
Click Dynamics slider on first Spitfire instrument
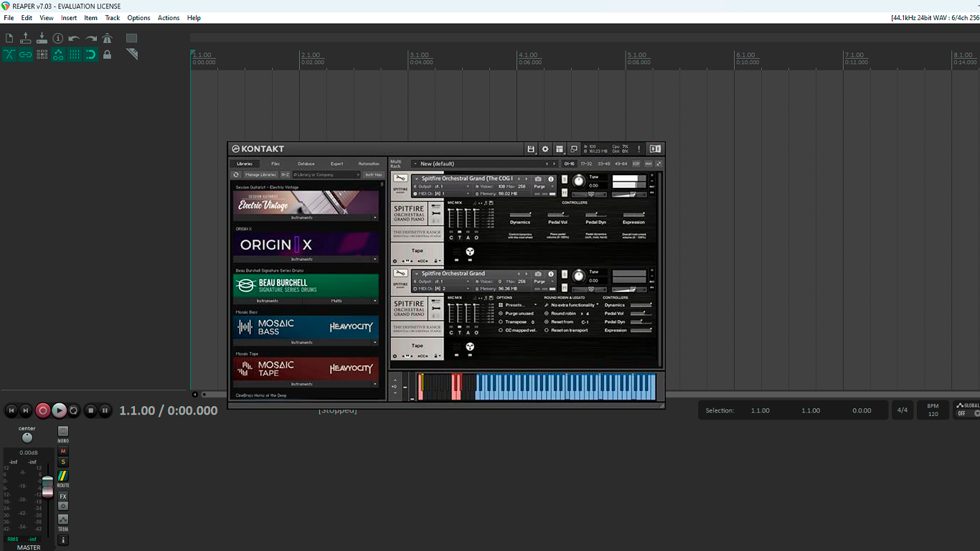pos(520,214)
